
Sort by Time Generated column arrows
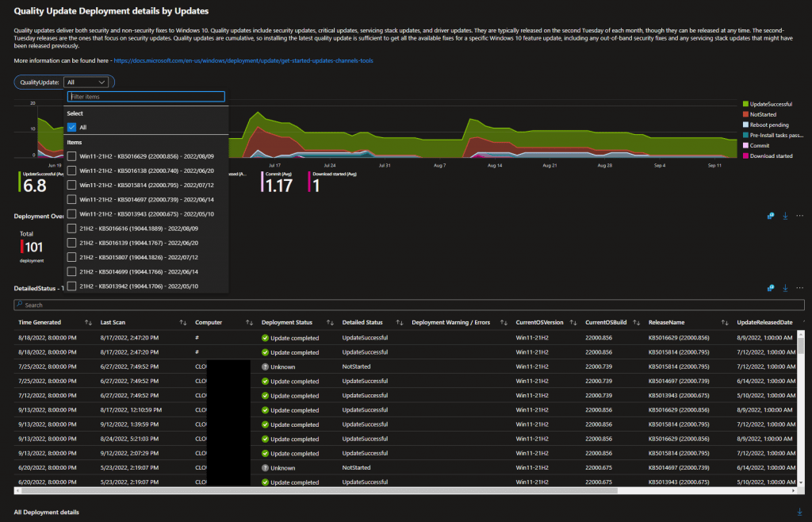[x=88, y=323]
